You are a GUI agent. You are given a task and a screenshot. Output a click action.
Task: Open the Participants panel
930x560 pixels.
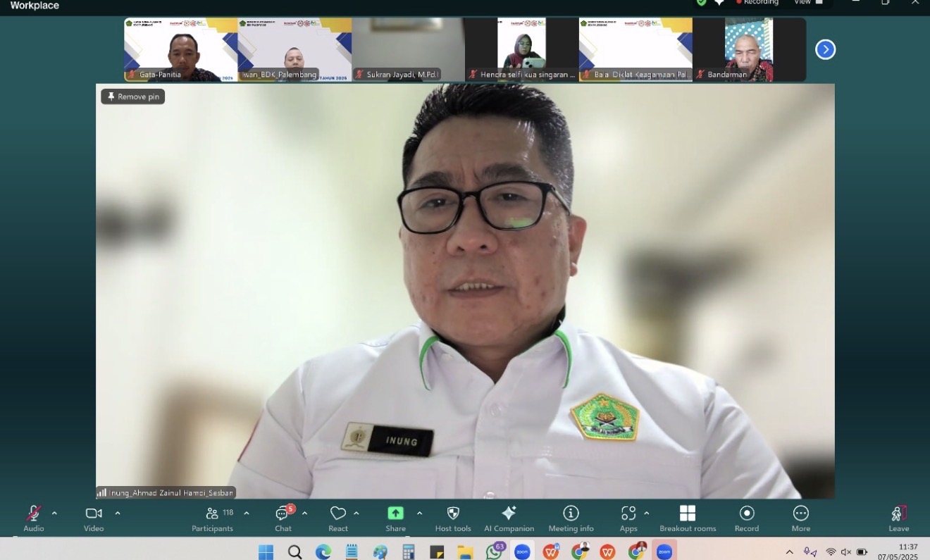pos(212,518)
